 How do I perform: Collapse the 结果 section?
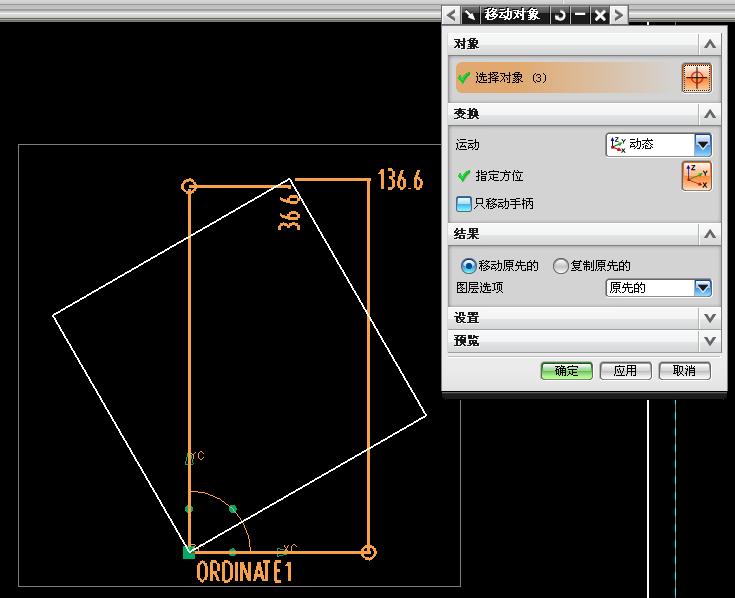pos(710,234)
